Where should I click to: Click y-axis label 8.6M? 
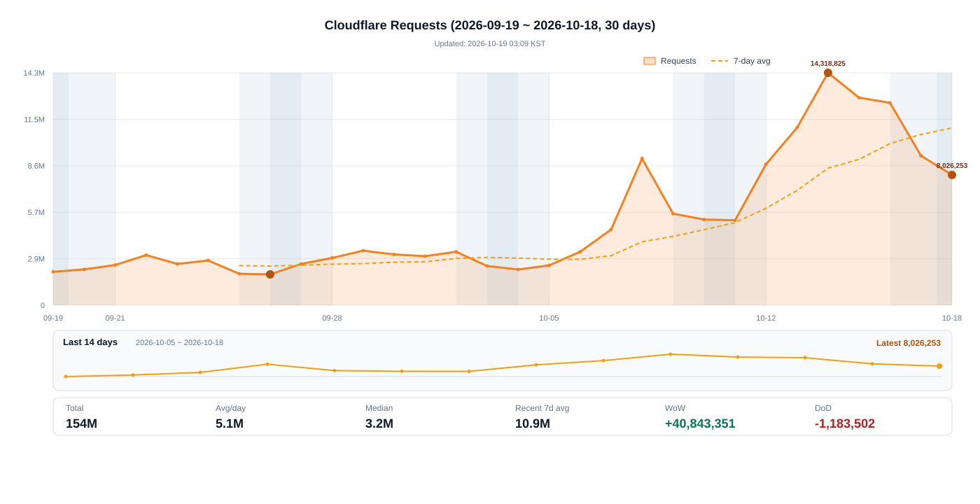(x=36, y=166)
